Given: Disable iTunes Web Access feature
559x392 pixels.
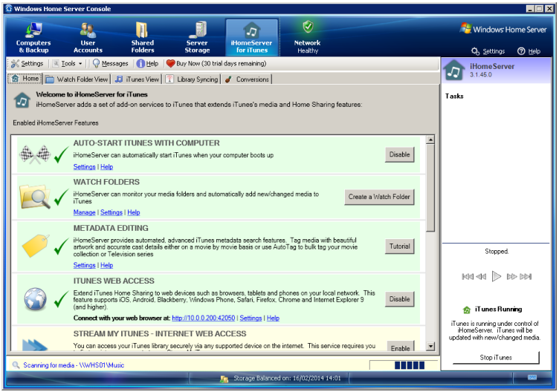Looking at the screenshot, I should point(399,298).
